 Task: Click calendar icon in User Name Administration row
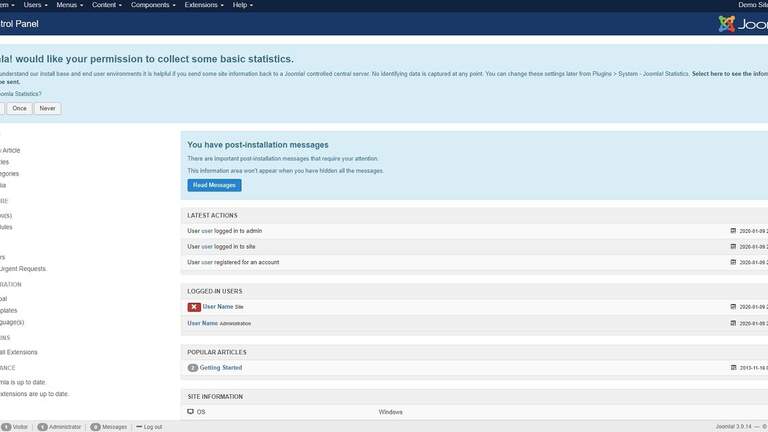(x=733, y=323)
